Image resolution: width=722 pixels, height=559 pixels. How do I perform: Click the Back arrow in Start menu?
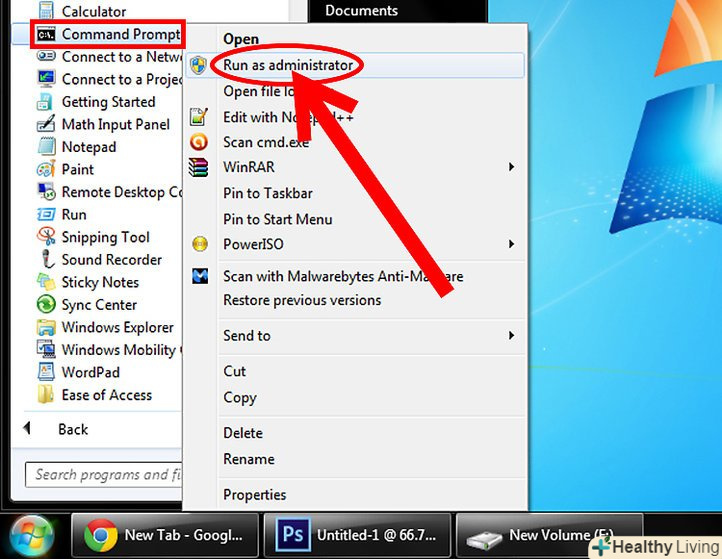pyautogui.click(x=27, y=428)
